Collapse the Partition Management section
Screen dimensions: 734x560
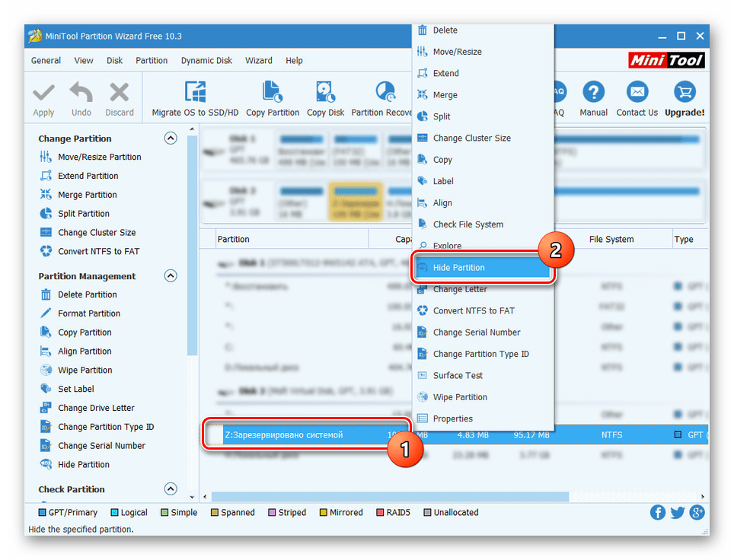pos(171,275)
